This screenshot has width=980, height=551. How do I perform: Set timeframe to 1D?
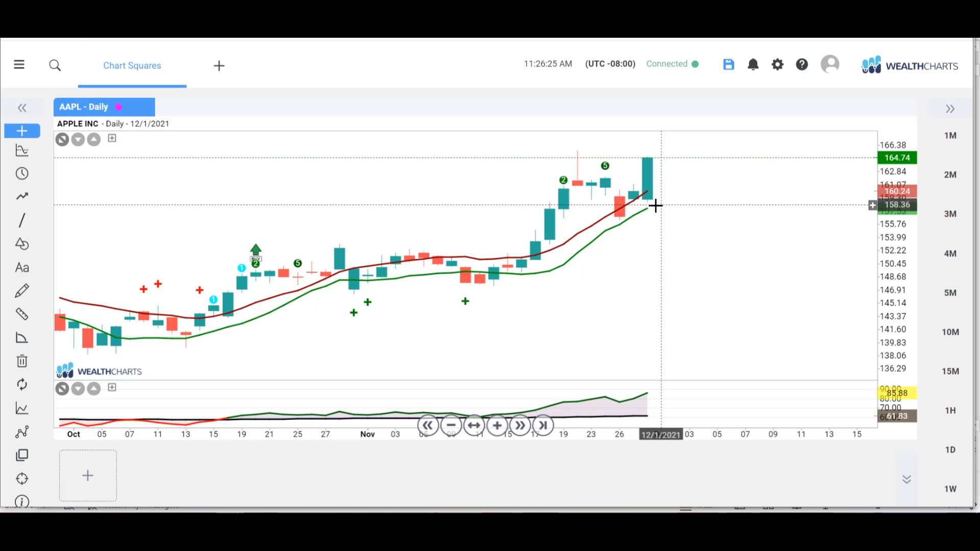tap(950, 450)
